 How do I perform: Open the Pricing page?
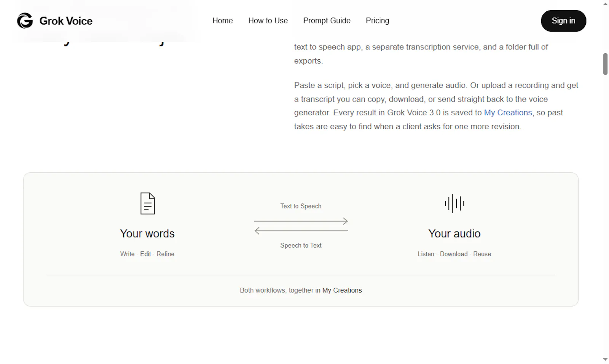click(378, 21)
